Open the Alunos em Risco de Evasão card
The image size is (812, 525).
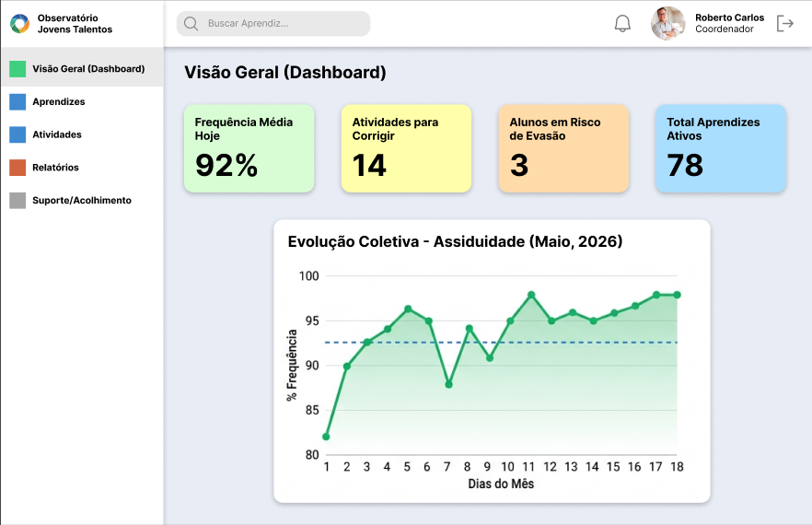[x=563, y=148]
